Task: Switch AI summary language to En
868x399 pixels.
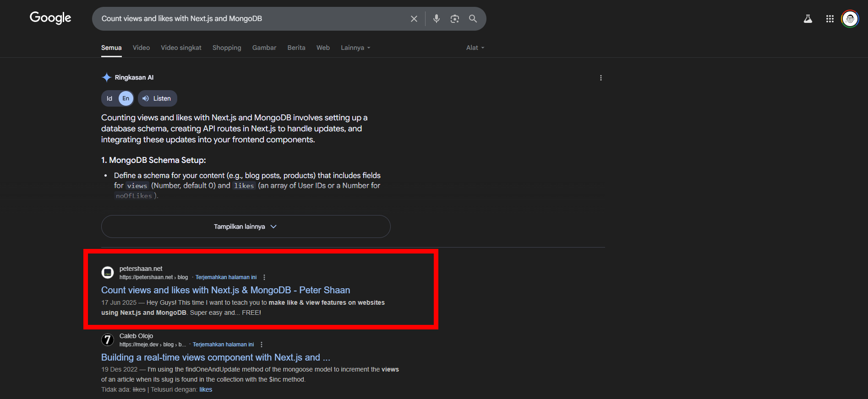Action: (126, 98)
